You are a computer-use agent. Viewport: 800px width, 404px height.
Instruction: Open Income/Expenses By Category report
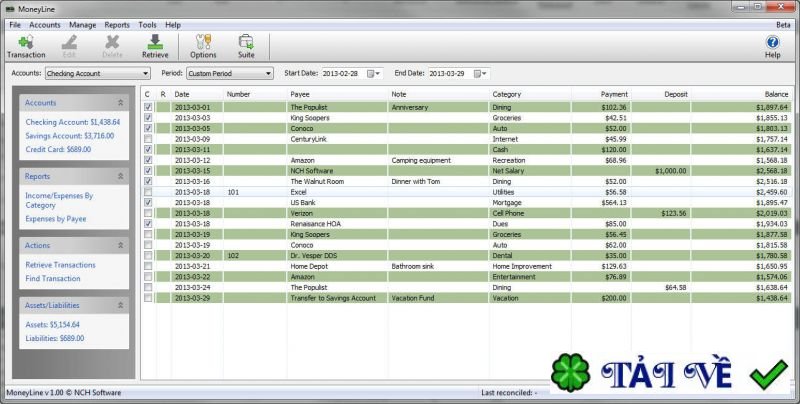coord(59,200)
